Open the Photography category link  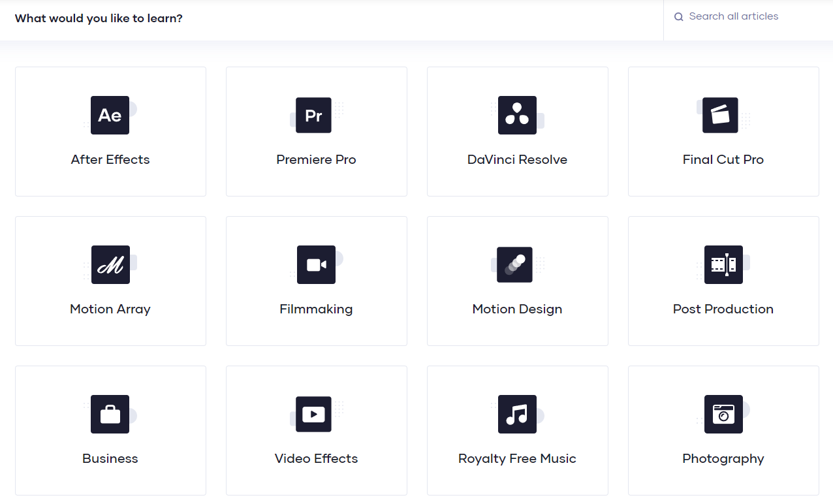[x=723, y=430]
